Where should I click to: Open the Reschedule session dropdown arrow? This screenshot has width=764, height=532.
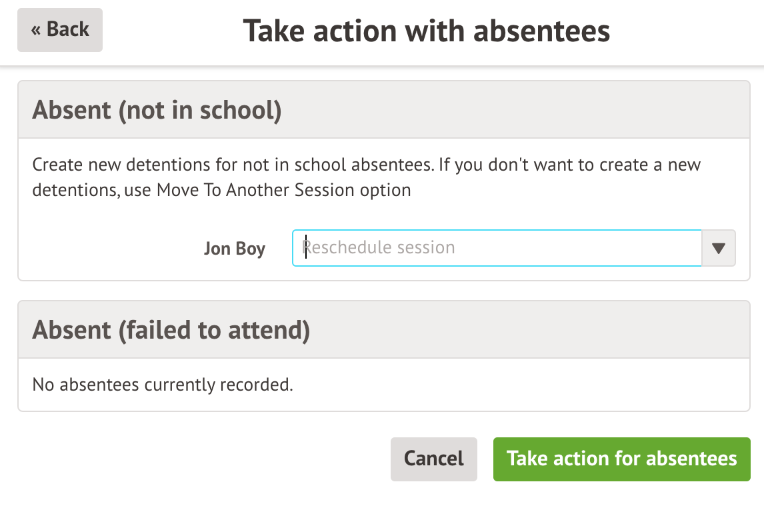(x=718, y=249)
